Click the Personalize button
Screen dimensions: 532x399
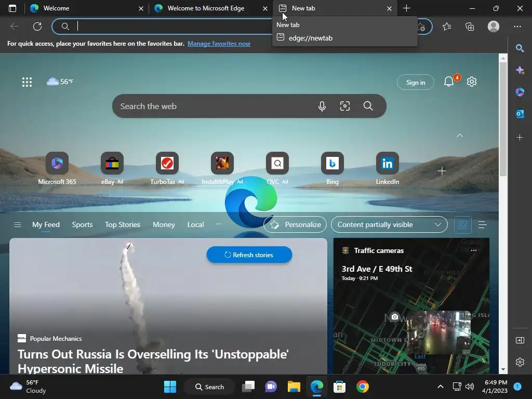(295, 224)
